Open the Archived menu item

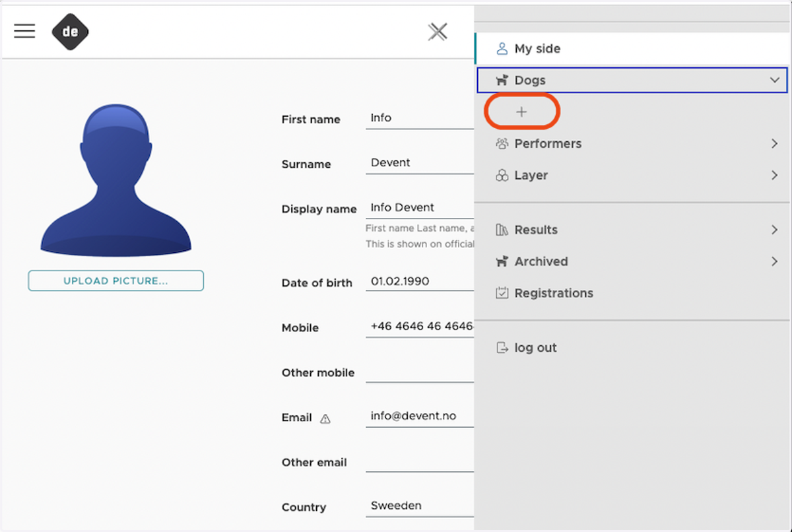pos(632,261)
